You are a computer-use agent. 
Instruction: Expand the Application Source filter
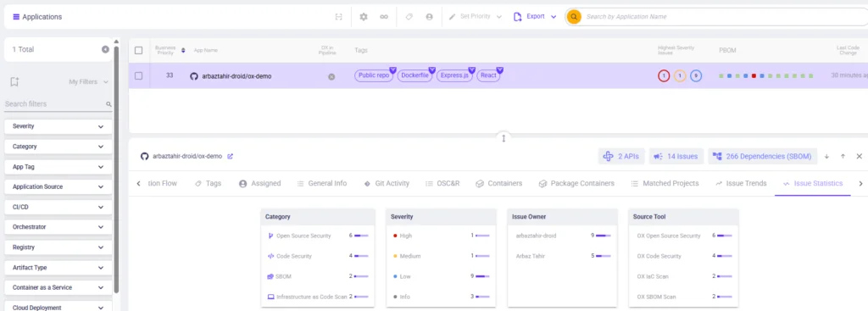(x=58, y=186)
